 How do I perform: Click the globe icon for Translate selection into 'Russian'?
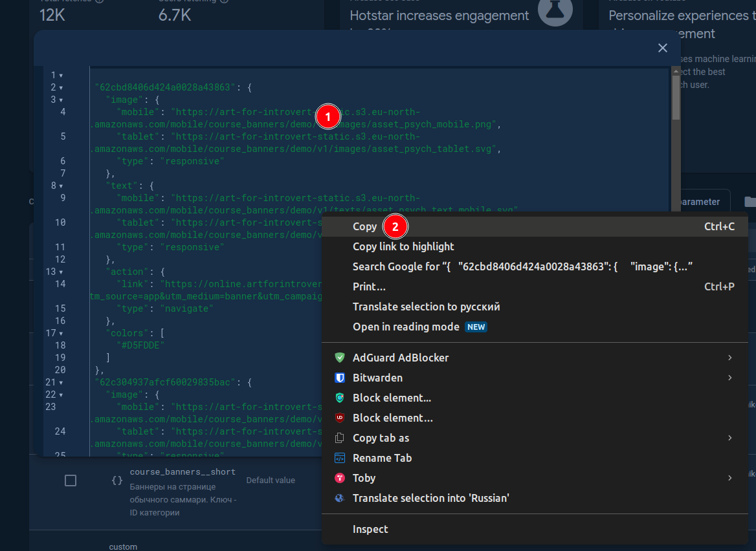[x=339, y=498]
